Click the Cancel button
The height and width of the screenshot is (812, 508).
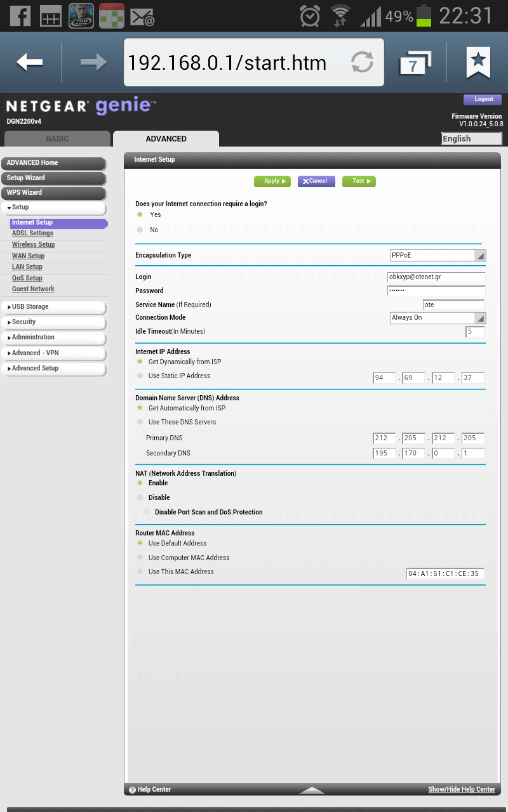(x=316, y=181)
